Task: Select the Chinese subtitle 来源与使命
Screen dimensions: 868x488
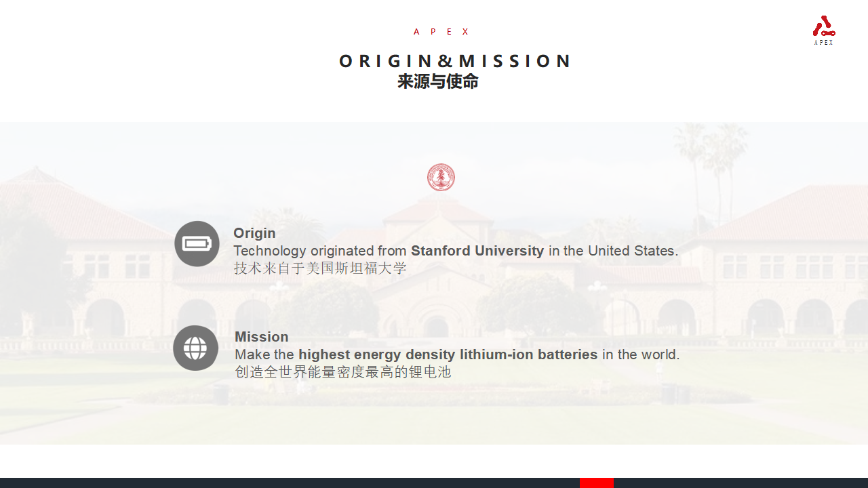Action: pos(438,81)
